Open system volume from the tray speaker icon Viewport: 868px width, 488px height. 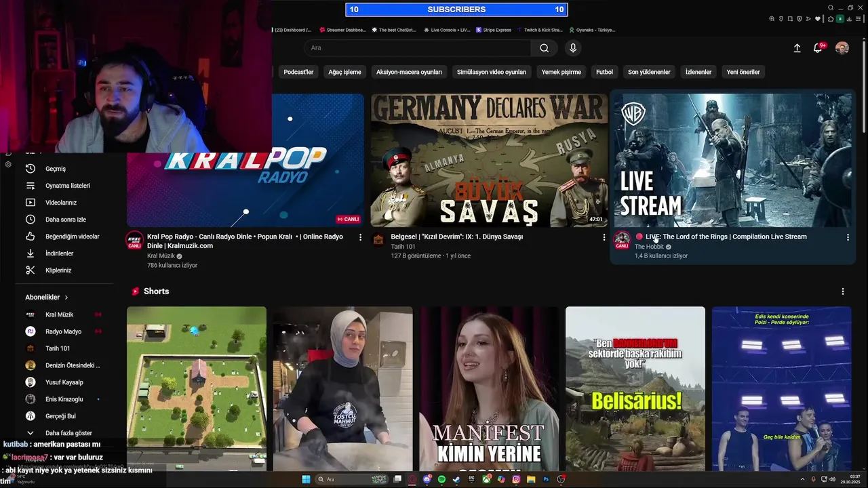coord(832,479)
